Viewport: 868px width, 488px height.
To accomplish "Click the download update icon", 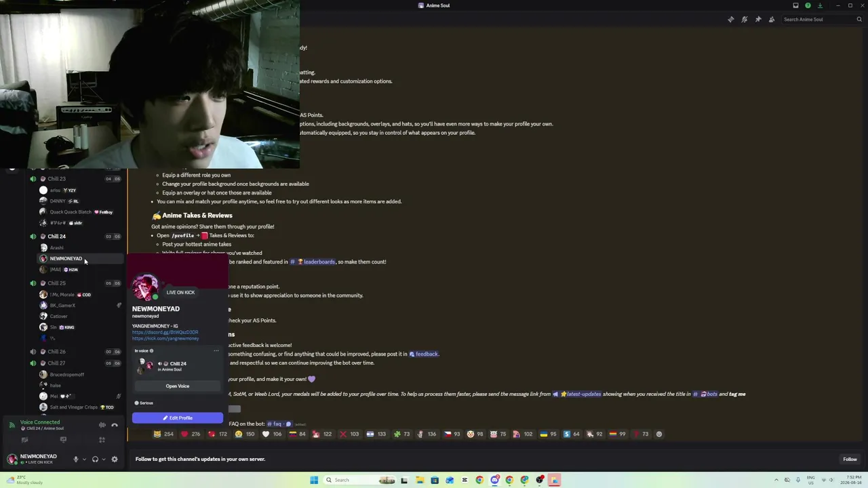I will point(820,5).
